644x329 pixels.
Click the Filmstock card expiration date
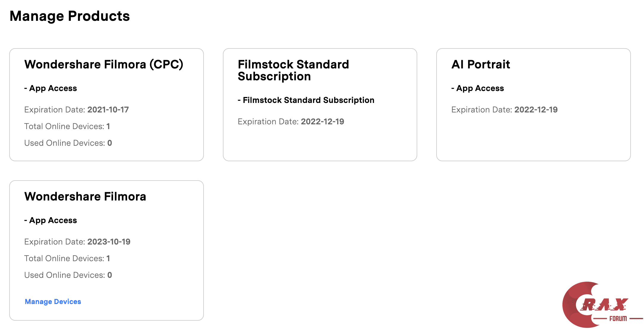(322, 122)
